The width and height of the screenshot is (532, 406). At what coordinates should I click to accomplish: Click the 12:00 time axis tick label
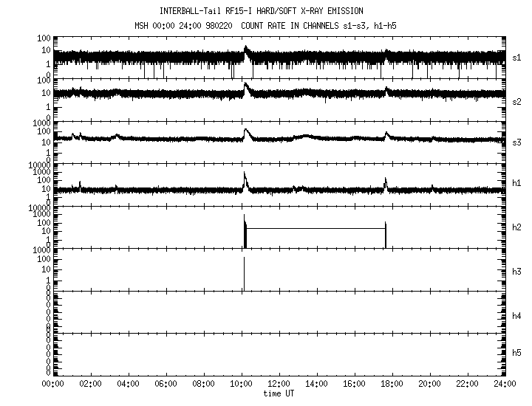[x=279, y=384]
